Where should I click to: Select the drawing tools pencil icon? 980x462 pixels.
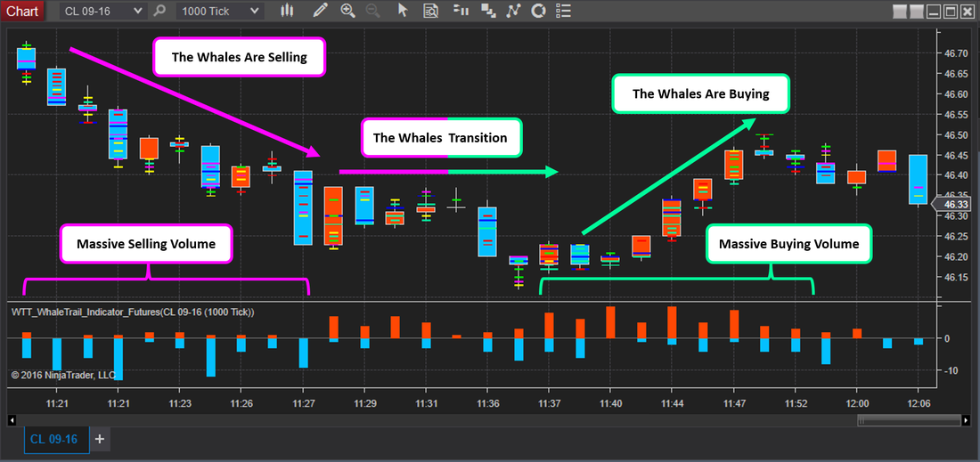click(321, 11)
